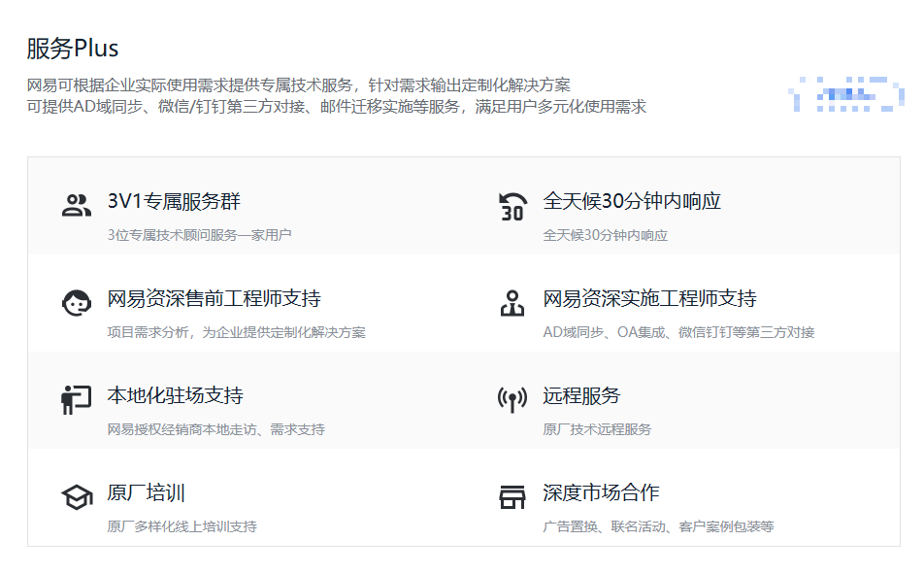Click the intro line starting 可提供AD域同步

coord(337,107)
